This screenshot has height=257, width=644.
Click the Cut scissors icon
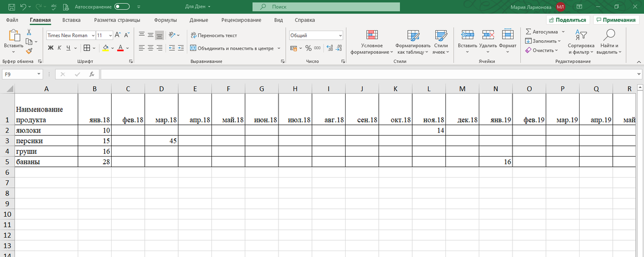pos(29,32)
